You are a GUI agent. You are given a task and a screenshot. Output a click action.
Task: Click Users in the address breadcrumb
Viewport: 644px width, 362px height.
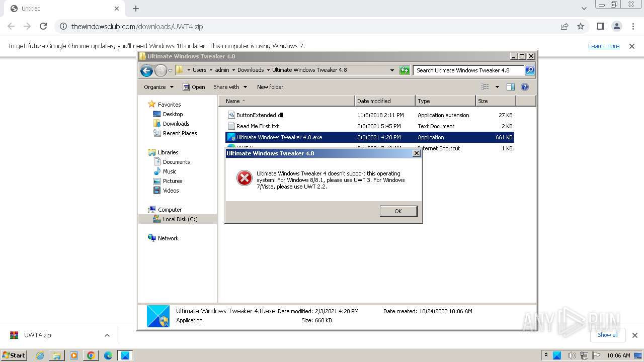coord(199,70)
